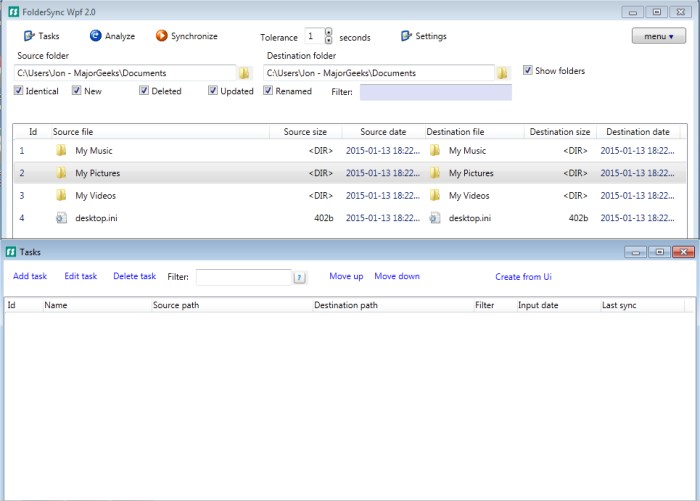Open Settings in the main toolbar
The image size is (700, 501).
(424, 36)
